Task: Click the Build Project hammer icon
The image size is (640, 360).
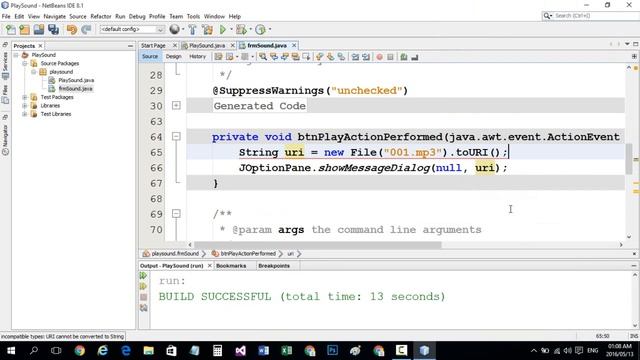Action: (192, 29)
